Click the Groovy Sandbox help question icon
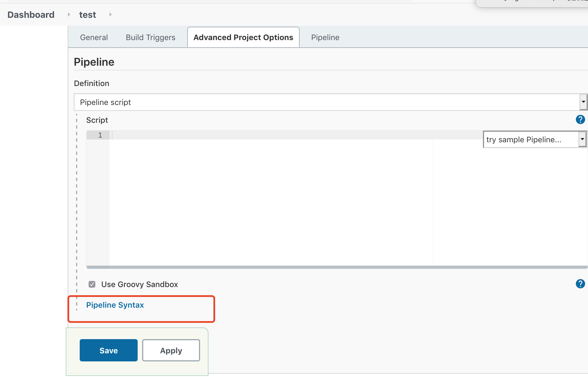This screenshot has height=377, width=588. 580,284
